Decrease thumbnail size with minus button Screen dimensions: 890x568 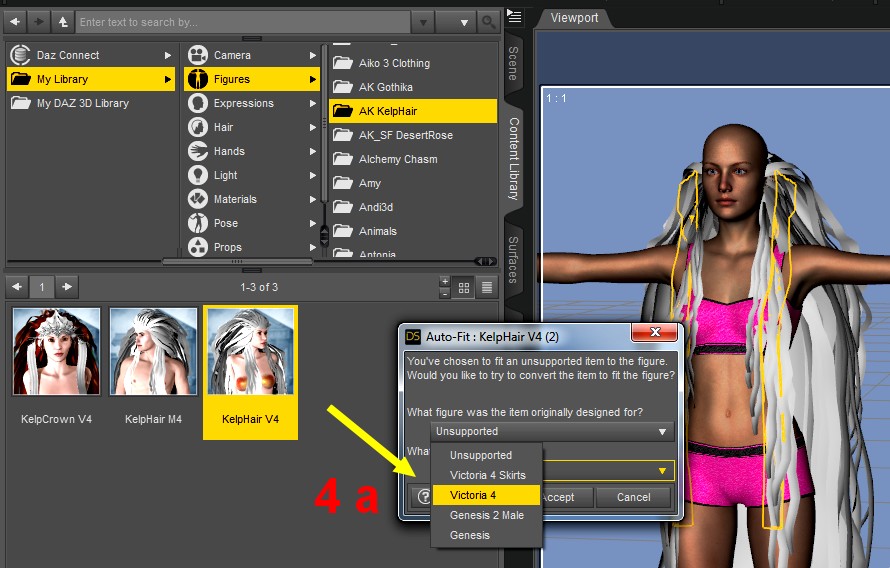[445, 293]
